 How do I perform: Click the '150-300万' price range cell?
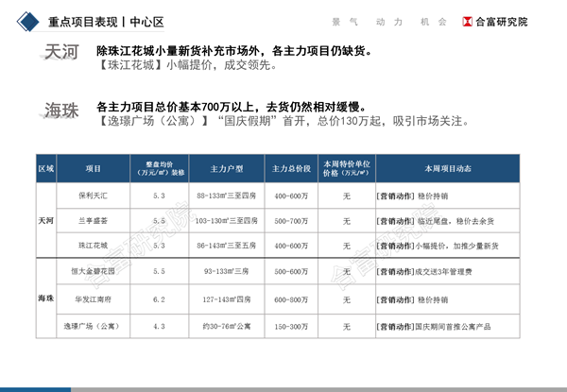[x=291, y=326]
